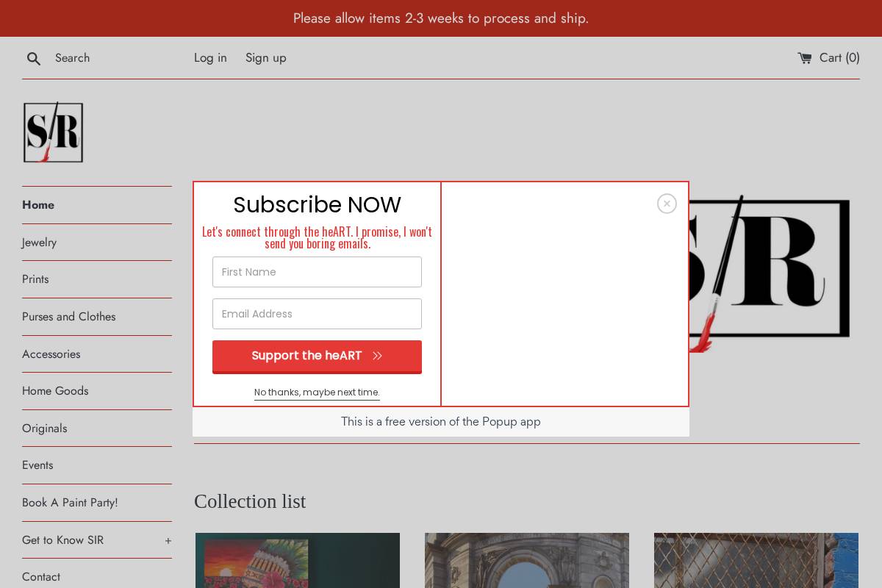Click the SR logo in the top left
Image resolution: width=882 pixels, height=588 pixels.
coord(53,132)
